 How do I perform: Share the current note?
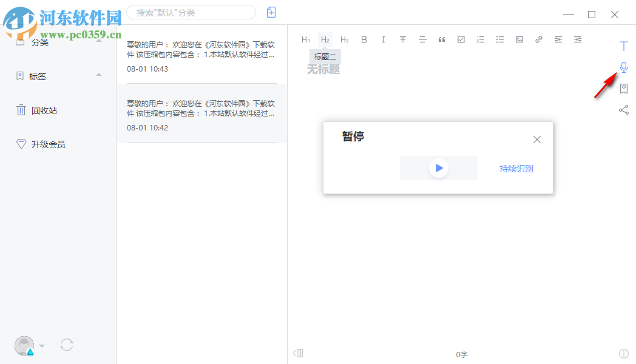(x=623, y=110)
